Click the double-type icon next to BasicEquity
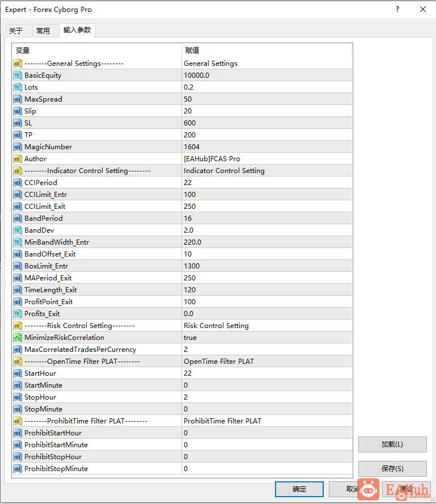The width and height of the screenshot is (436, 504). click(x=18, y=75)
